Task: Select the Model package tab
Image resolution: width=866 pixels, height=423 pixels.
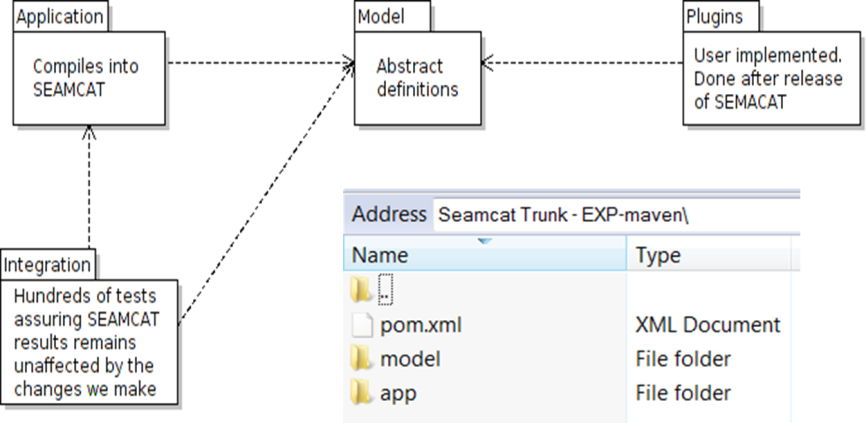Action: tap(392, 17)
